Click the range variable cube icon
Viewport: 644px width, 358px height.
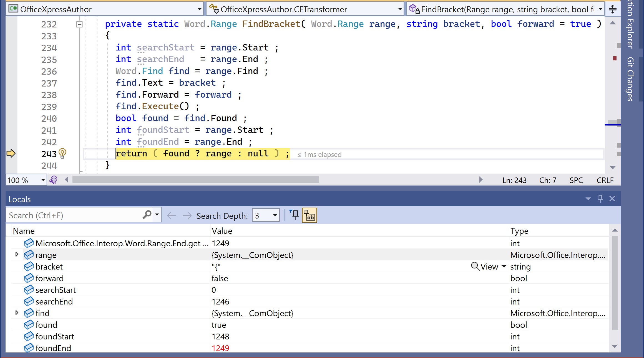point(29,255)
